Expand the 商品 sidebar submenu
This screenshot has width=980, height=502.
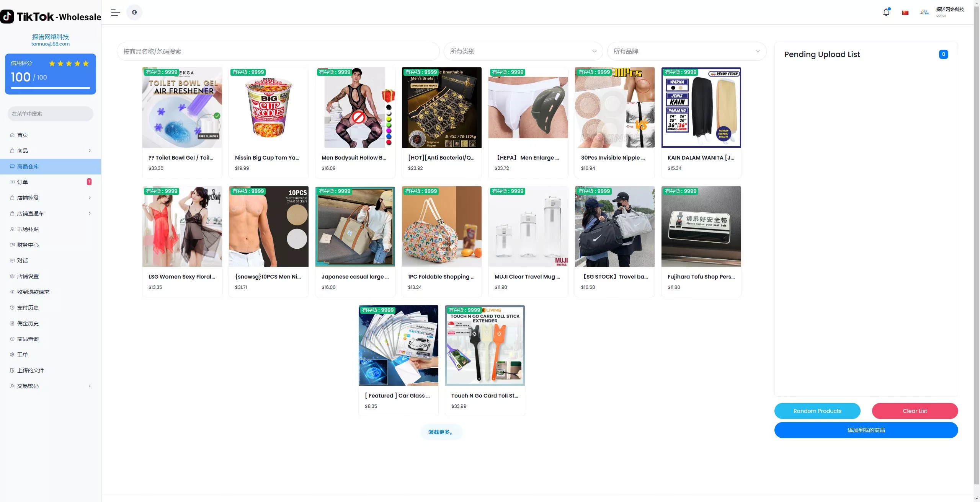tap(51, 151)
